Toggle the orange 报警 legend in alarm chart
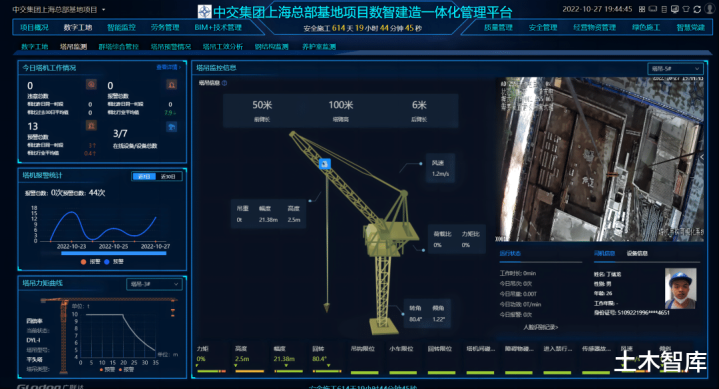The height and width of the screenshot is (389, 719). (90, 261)
